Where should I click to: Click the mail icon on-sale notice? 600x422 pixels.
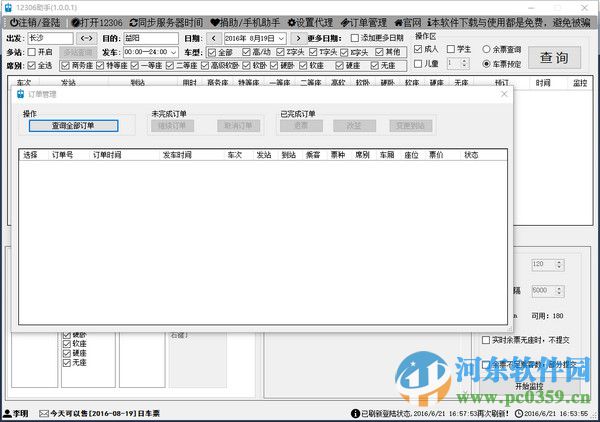click(44, 413)
